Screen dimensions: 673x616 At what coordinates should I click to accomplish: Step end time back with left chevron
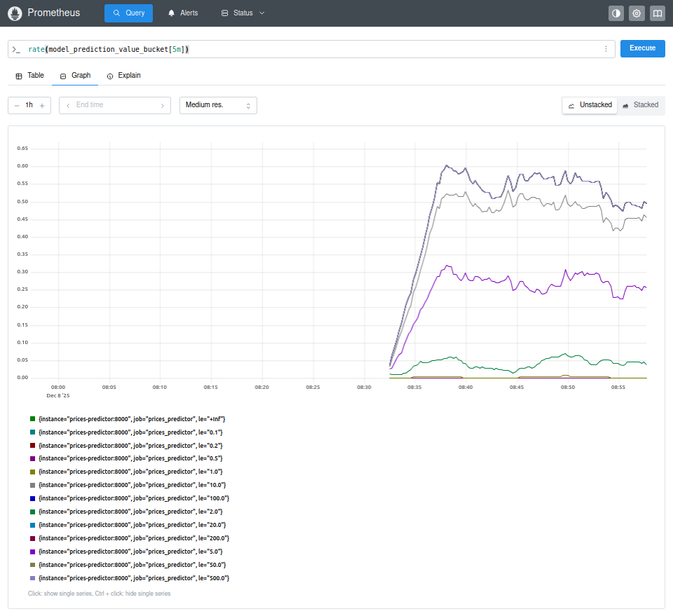[x=68, y=105]
